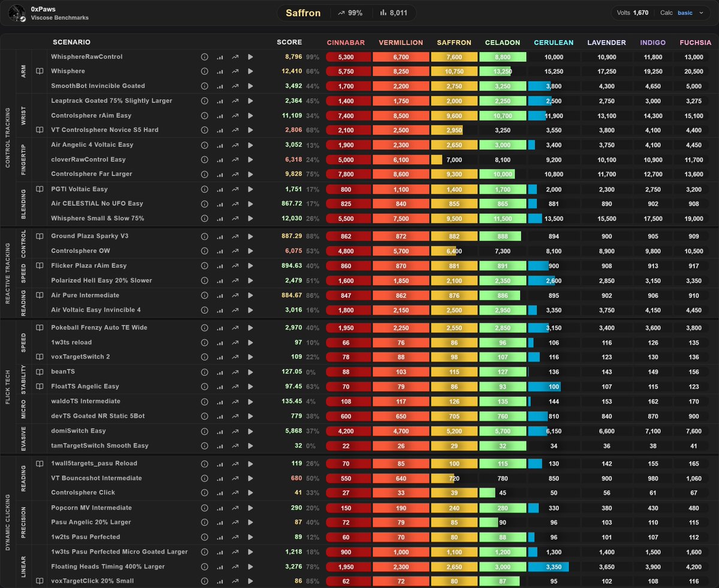Click the book icon for Flicker Plaza rAim Easy
This screenshot has width=719, height=588.
point(40,266)
